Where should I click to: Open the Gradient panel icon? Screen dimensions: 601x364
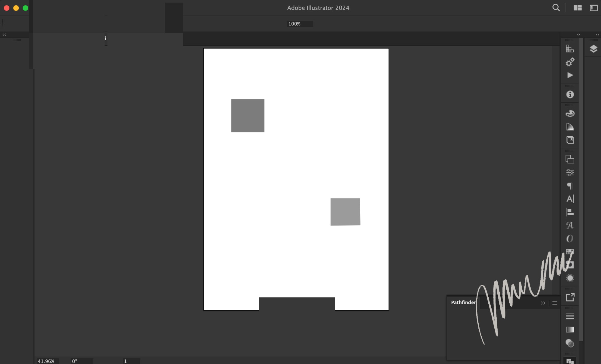(570, 330)
